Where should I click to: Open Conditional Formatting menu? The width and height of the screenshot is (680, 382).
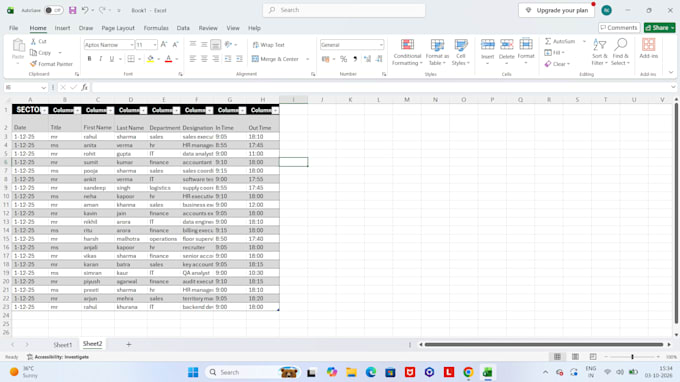click(x=407, y=52)
